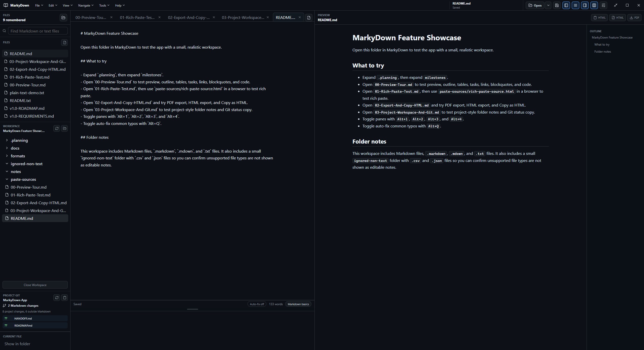Collapse the paste-sources folder
Image resolution: width=644 pixels, height=350 pixels.
(35, 180)
